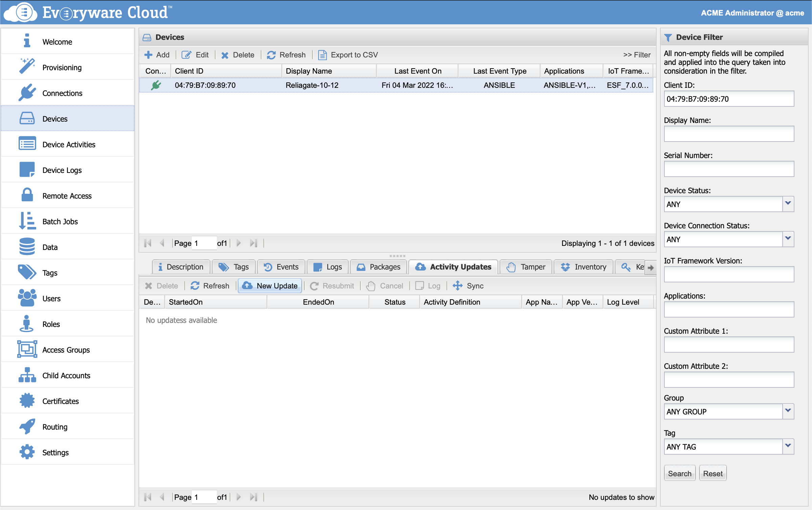
Task: Switch to the Packages tab
Action: (378, 267)
